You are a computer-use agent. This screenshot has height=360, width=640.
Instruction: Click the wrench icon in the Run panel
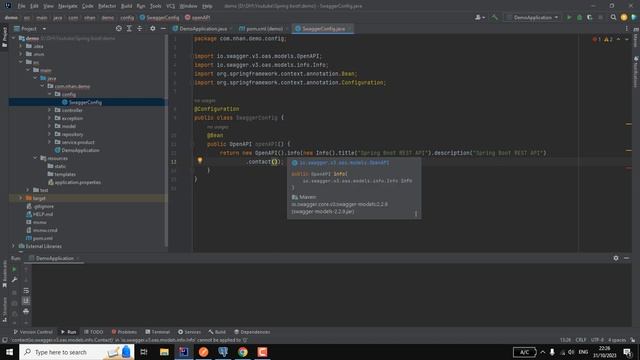pyautogui.click(x=14, y=280)
